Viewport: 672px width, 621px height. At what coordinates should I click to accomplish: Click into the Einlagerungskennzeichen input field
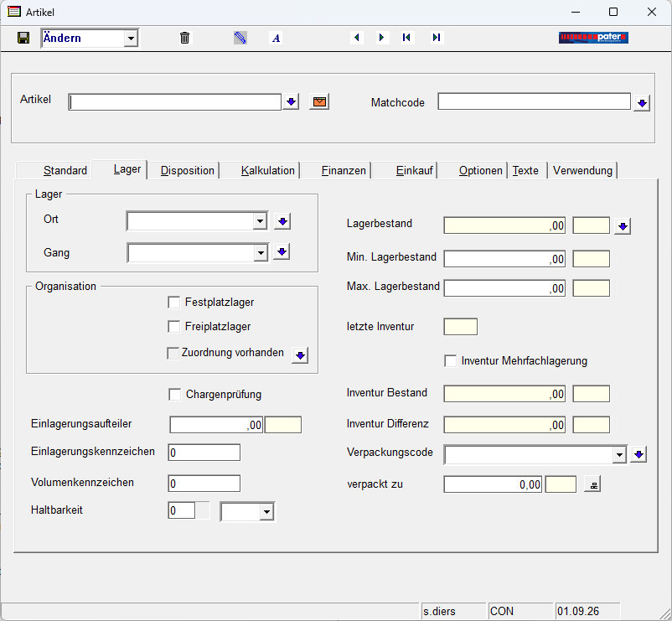[x=204, y=453]
